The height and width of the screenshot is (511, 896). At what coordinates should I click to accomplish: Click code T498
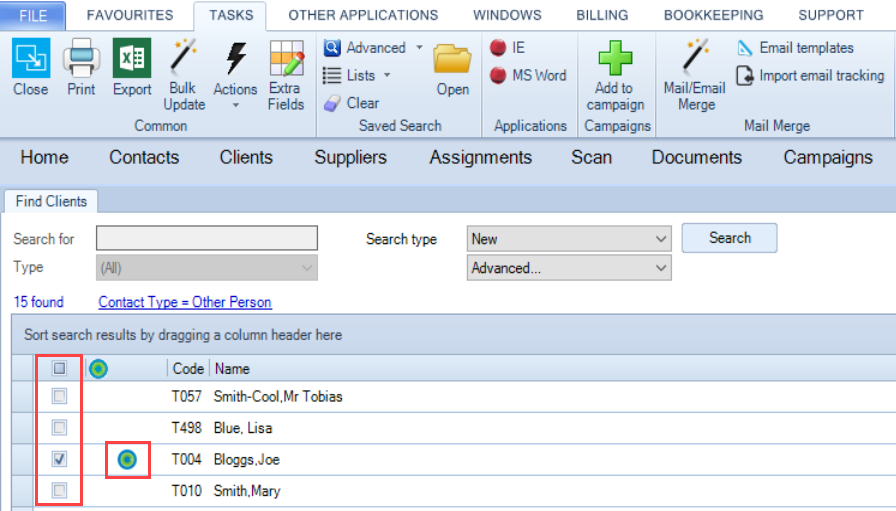pos(187,428)
